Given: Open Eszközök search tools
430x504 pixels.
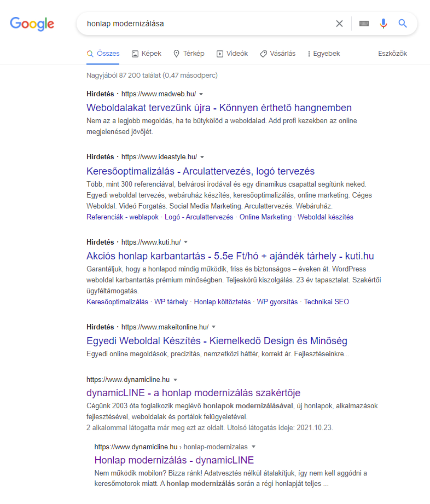Looking at the screenshot, I should click(392, 54).
